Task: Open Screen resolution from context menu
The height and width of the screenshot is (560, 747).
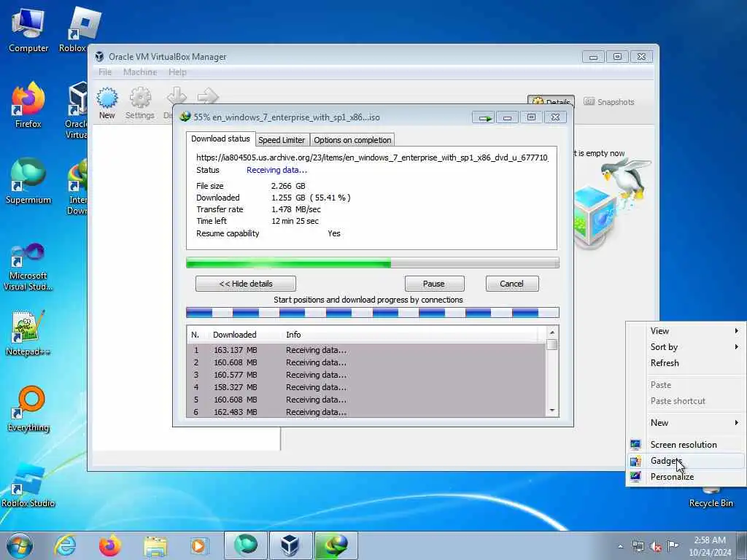Action: point(686,444)
